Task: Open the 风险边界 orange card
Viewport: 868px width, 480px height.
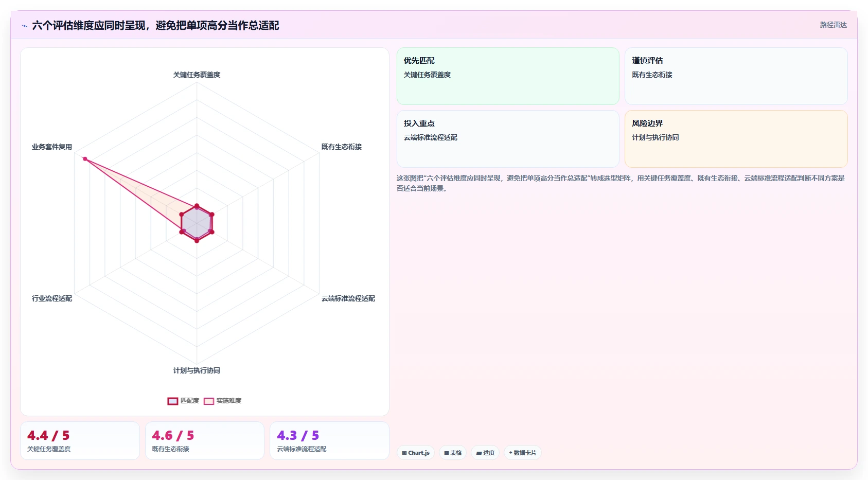Action: tap(736, 139)
